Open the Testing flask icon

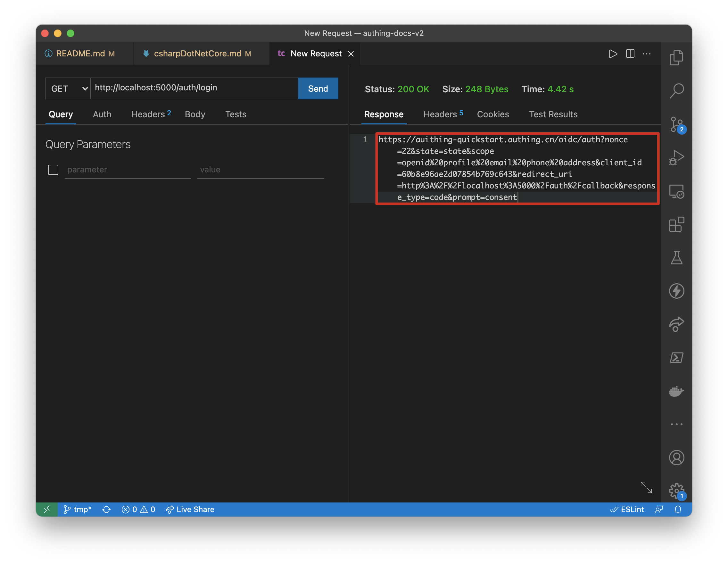click(x=676, y=258)
